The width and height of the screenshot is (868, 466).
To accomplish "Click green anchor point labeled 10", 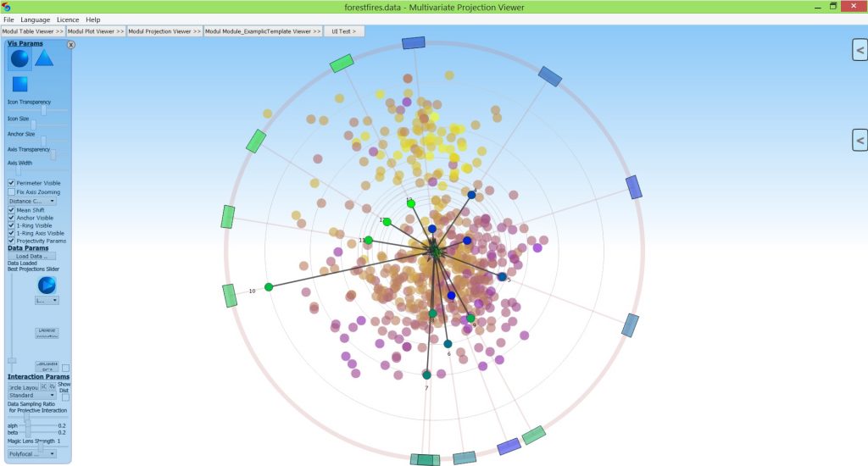I will coord(269,287).
